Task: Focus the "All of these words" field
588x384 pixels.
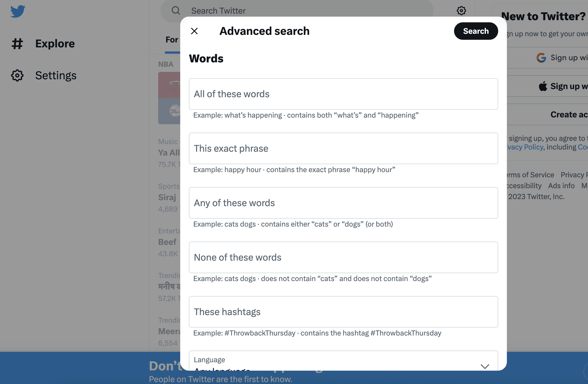Action: pyautogui.click(x=343, y=94)
